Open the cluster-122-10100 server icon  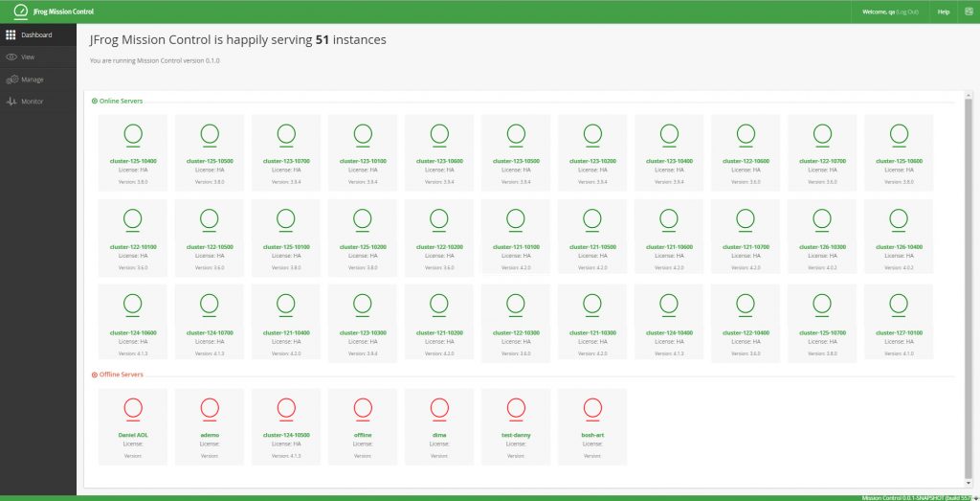click(132, 220)
